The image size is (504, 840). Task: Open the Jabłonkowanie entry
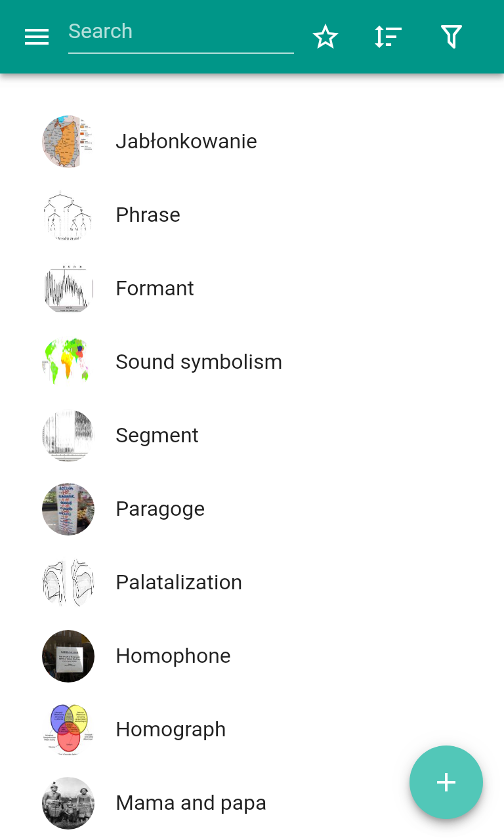coord(186,142)
